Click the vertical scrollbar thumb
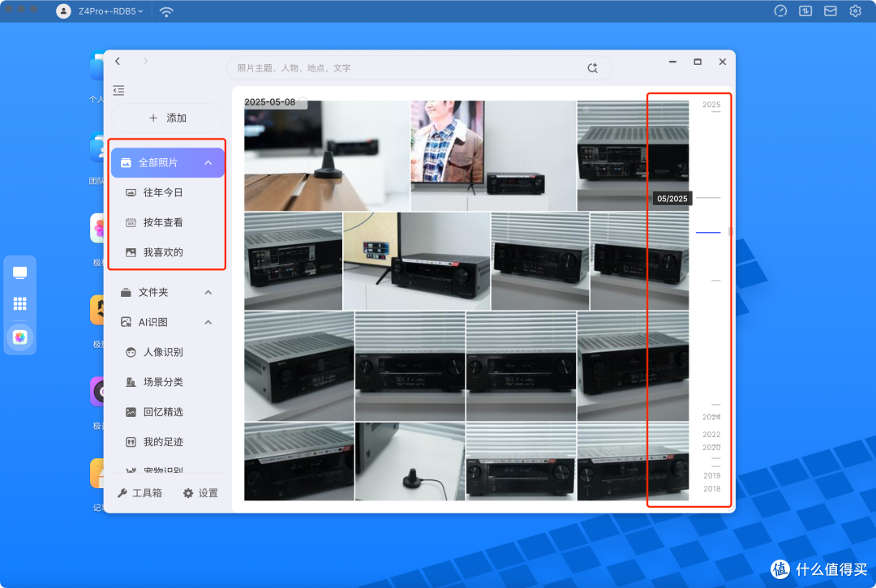The width and height of the screenshot is (876, 588). (x=730, y=230)
